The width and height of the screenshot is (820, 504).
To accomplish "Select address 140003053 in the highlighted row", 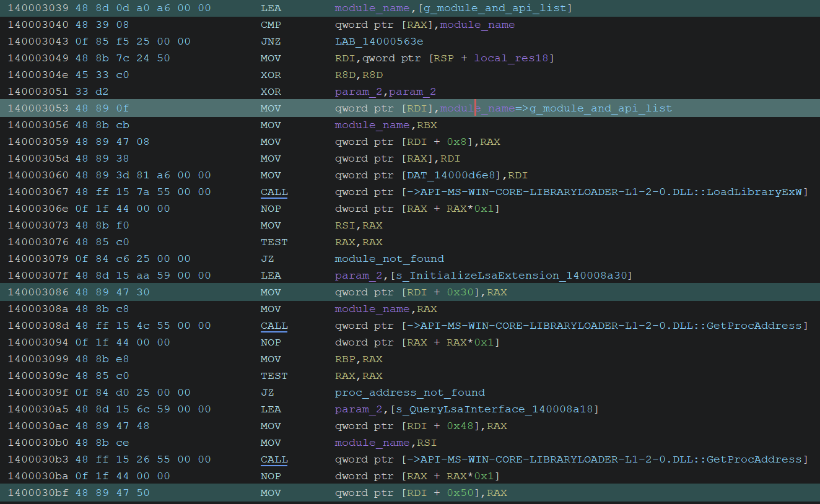I will [x=37, y=108].
